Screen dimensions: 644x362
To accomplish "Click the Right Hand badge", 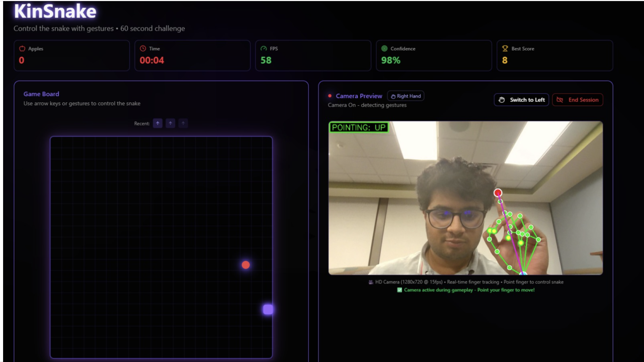I will [x=406, y=96].
